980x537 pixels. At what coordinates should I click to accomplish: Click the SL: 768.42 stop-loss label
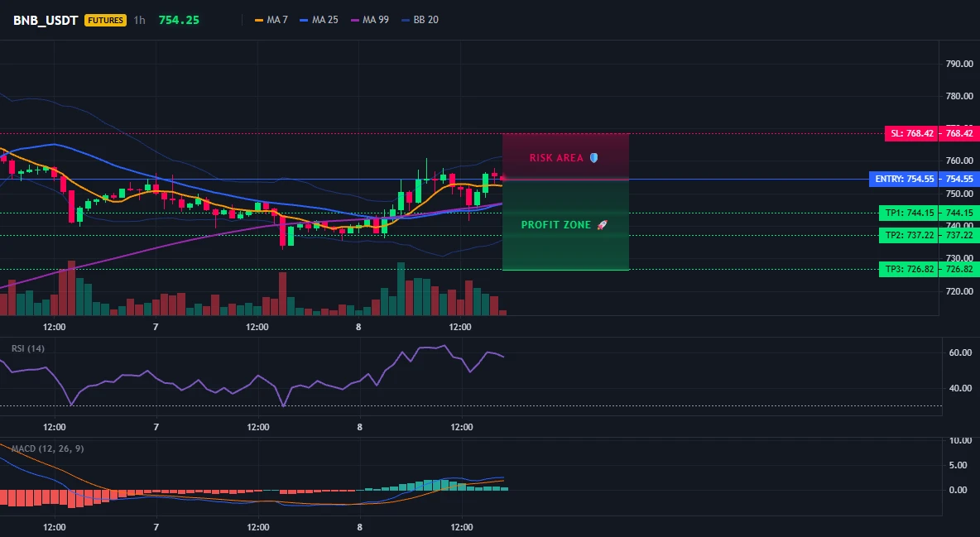point(912,133)
